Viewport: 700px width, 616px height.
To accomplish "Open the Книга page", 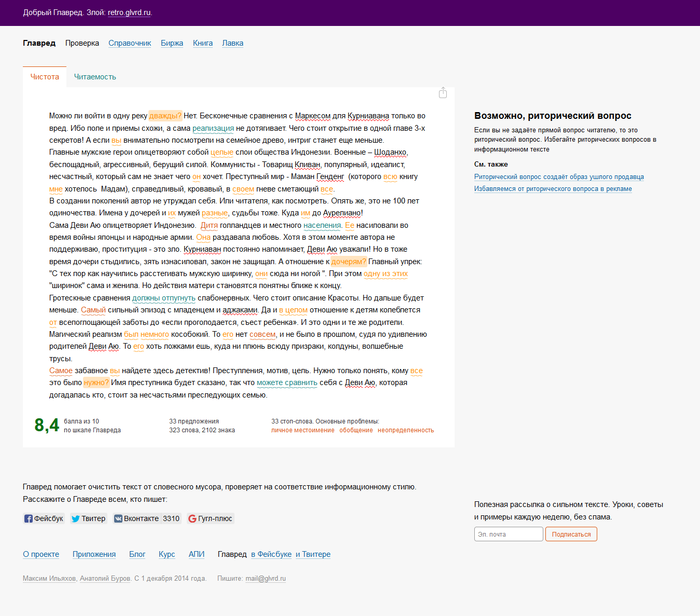I will point(203,43).
